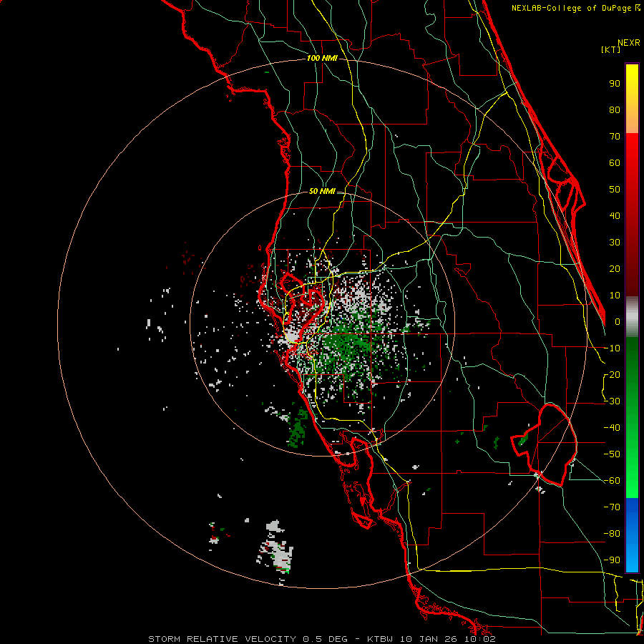
Task: Click the 50 value on the velocity scale
Action: point(615,190)
